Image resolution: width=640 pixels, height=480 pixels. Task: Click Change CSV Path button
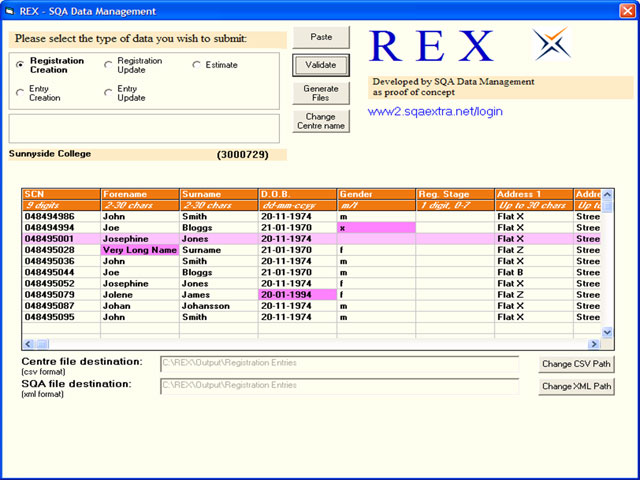(x=576, y=364)
